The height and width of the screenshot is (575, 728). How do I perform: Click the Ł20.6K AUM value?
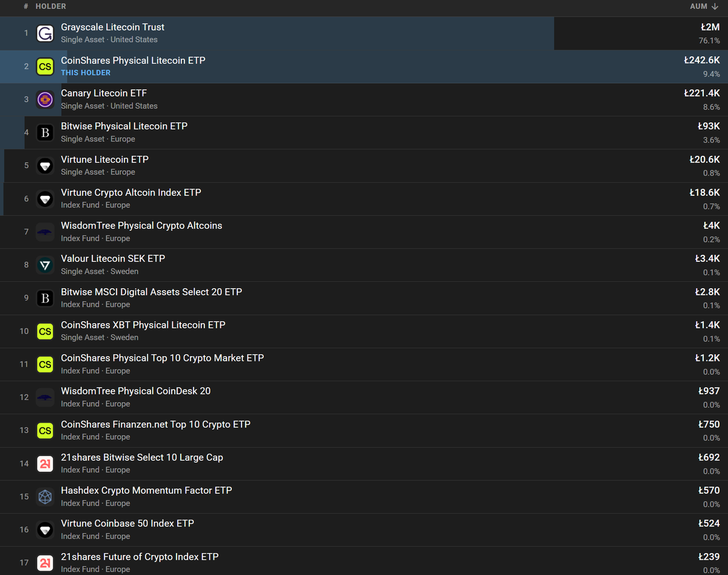pos(705,160)
